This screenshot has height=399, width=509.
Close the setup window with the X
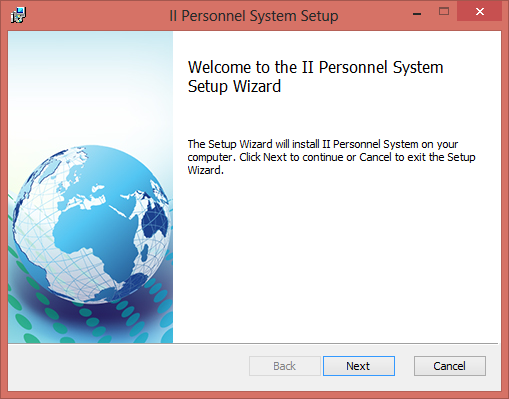(x=480, y=12)
